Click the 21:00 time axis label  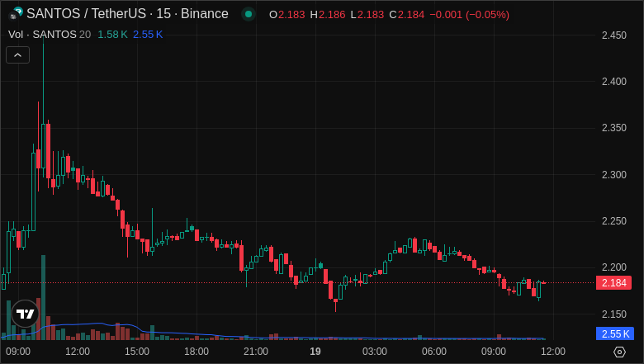pos(256,352)
